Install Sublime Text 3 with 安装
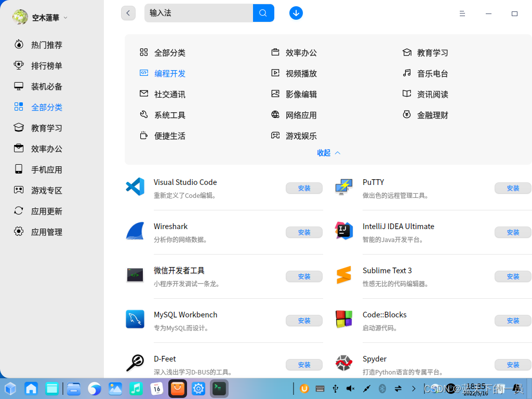 tap(513, 276)
